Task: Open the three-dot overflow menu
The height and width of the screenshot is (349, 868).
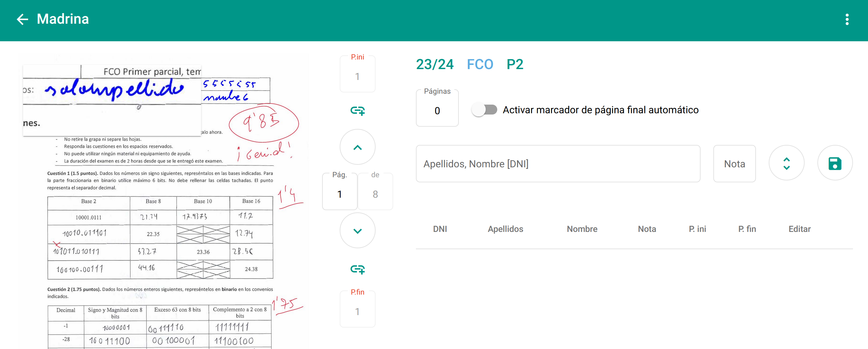Action: pyautogui.click(x=847, y=19)
